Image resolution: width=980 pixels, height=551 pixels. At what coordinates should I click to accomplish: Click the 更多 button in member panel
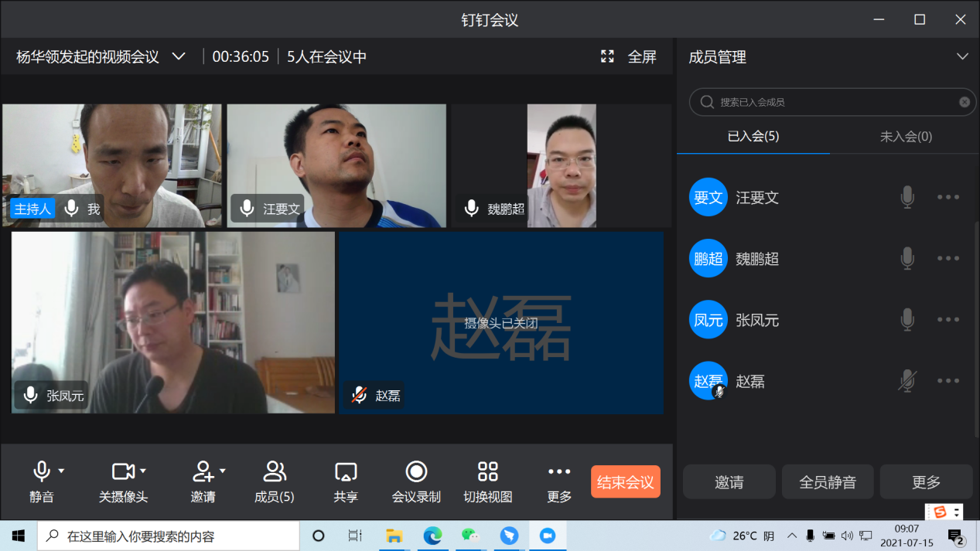point(926,481)
